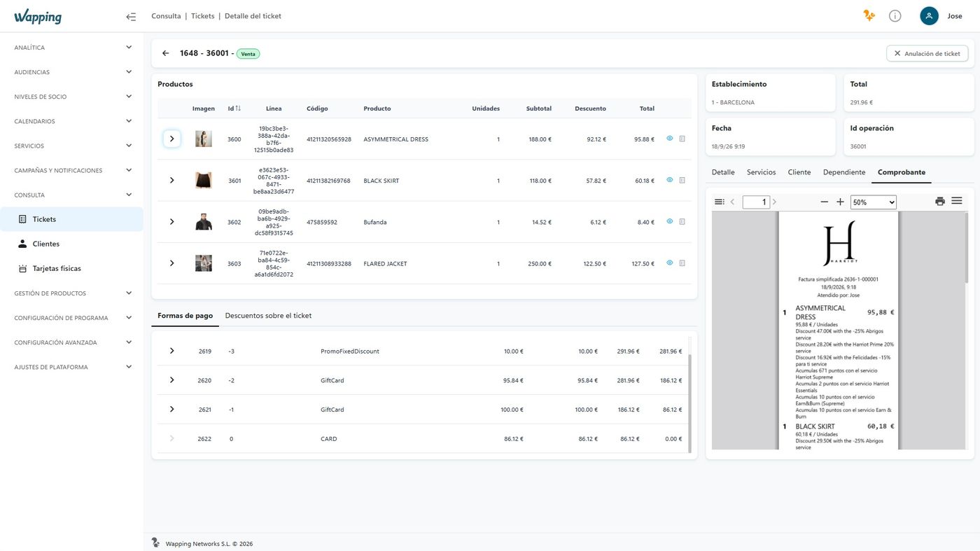The height and width of the screenshot is (551, 980).
Task: Zoom out the receipt with minus icon
Action: point(824,202)
